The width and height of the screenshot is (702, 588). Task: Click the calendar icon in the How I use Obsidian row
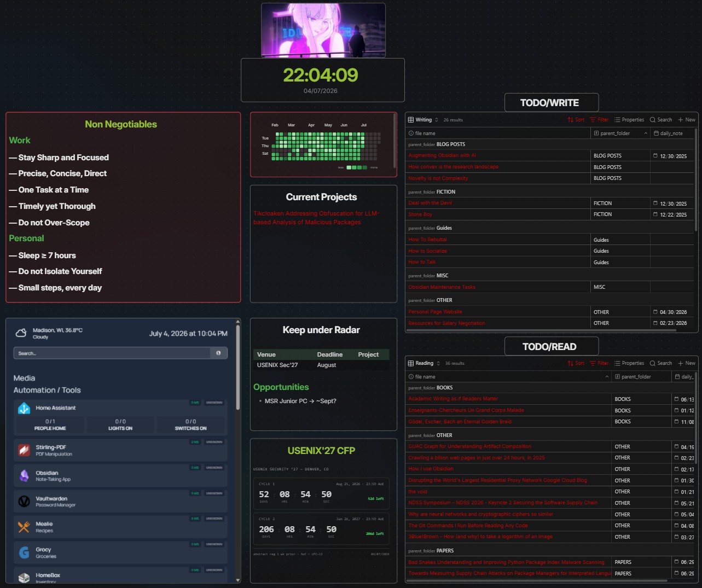coord(676,469)
